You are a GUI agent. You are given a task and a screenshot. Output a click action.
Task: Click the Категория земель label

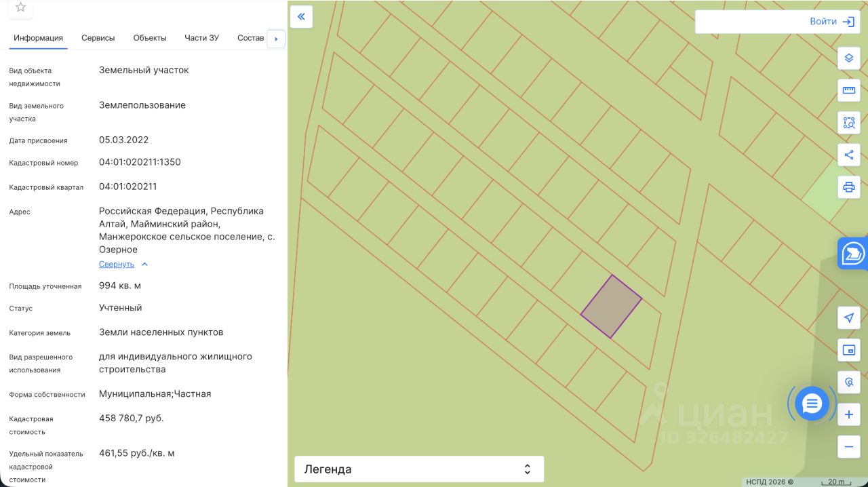(39, 333)
